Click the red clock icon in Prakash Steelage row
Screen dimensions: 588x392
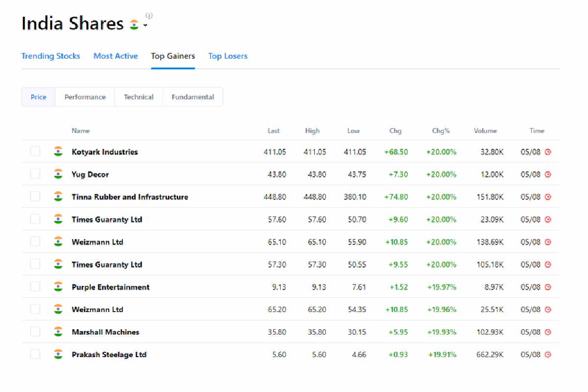click(x=548, y=355)
